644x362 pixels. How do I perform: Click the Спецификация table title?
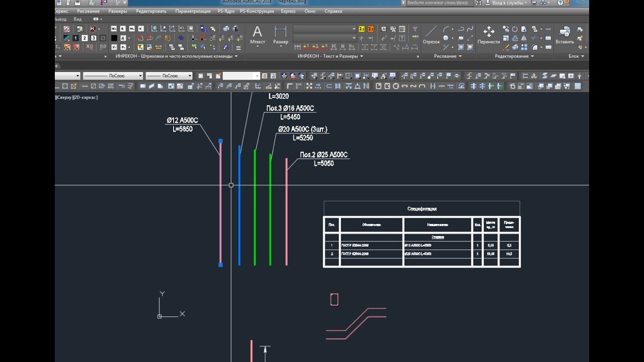coord(422,209)
